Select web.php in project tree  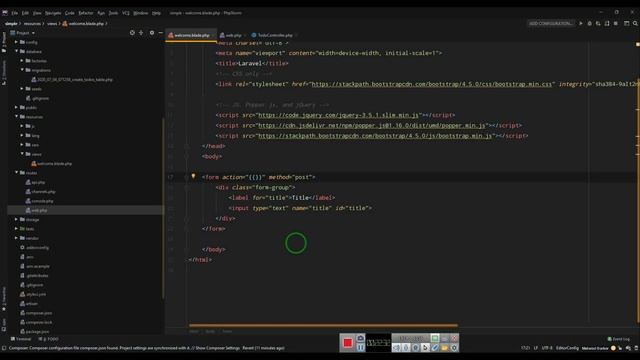[36, 210]
